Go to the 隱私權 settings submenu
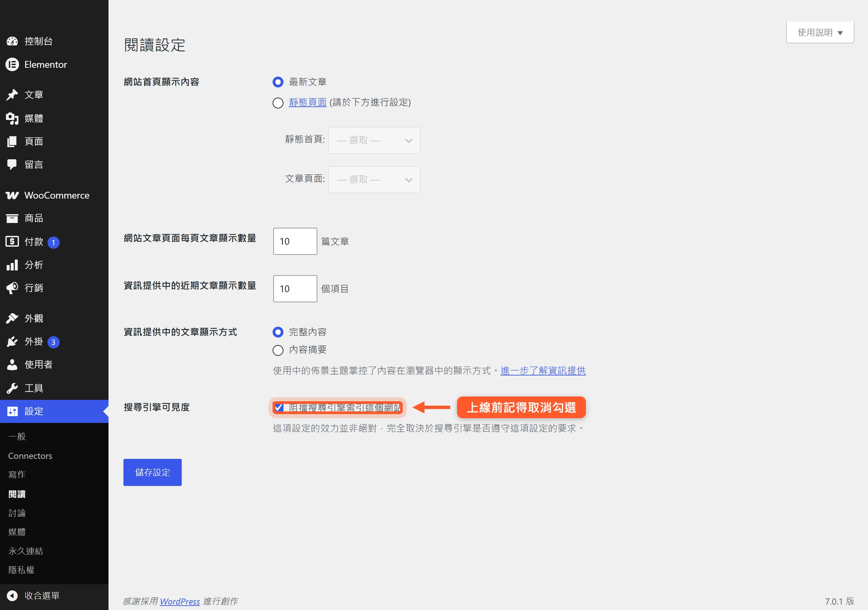This screenshot has width=868, height=610. (21, 570)
